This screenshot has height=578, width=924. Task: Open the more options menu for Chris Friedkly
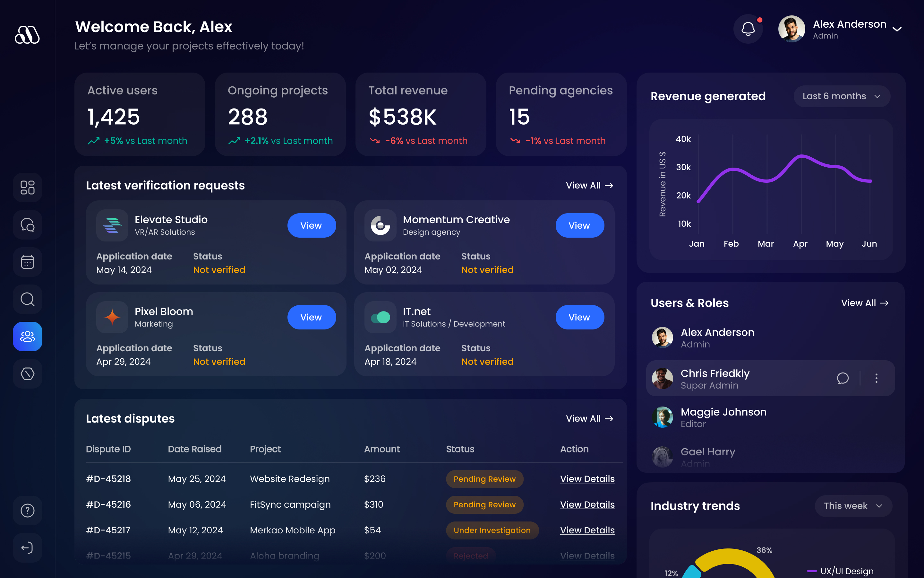(876, 379)
